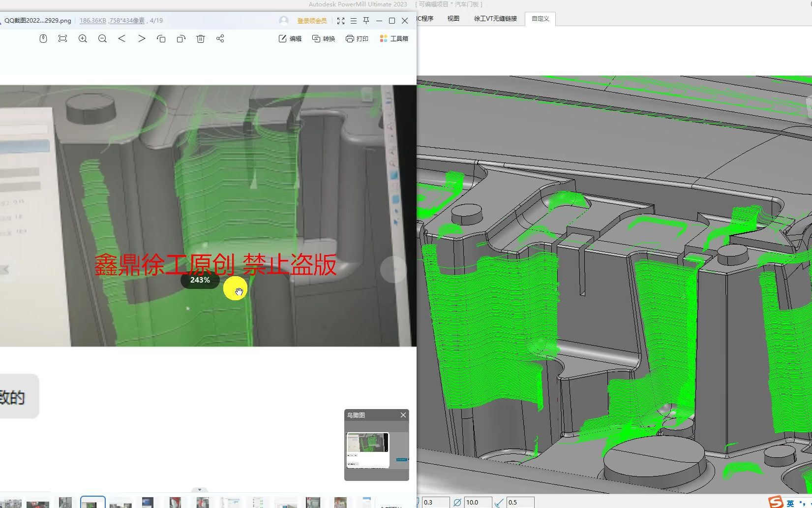
Task: Share the image via share icon
Action: pyautogui.click(x=220, y=38)
